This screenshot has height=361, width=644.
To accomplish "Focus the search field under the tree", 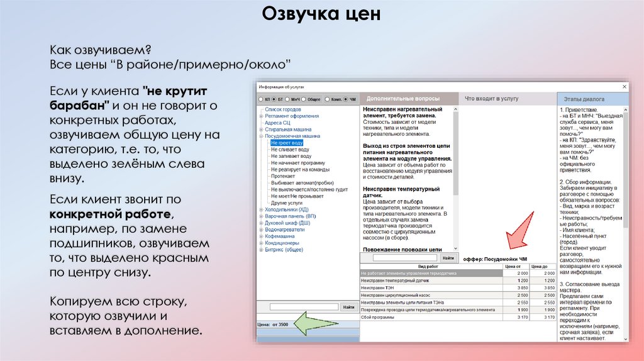I will click(304, 307).
